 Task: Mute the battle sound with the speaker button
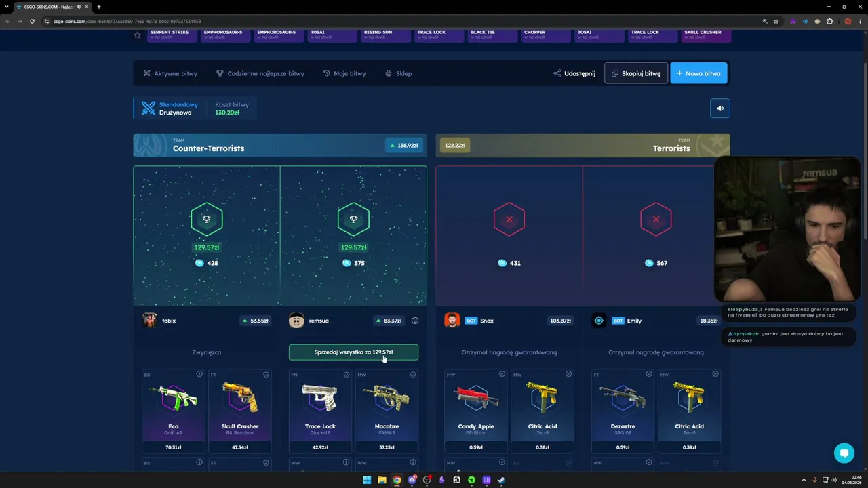720,108
